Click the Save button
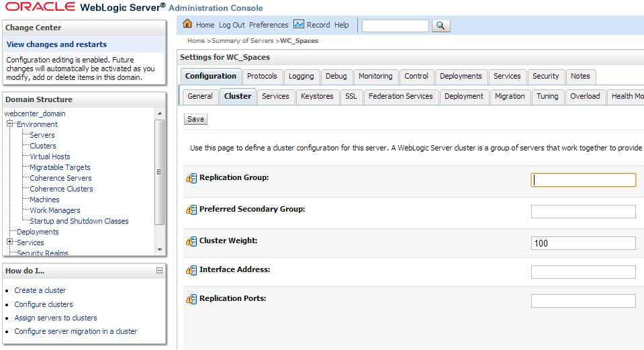Viewport: 644px width, 350px height. click(195, 119)
